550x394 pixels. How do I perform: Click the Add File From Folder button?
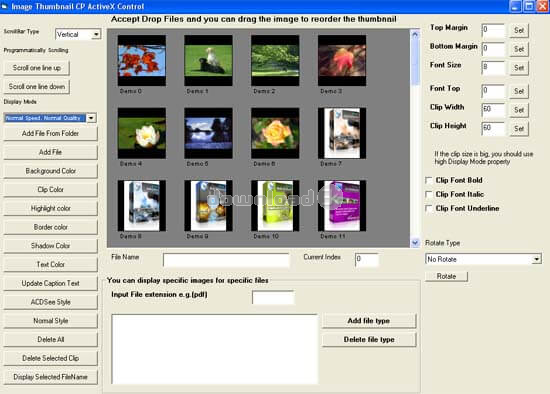point(51,133)
